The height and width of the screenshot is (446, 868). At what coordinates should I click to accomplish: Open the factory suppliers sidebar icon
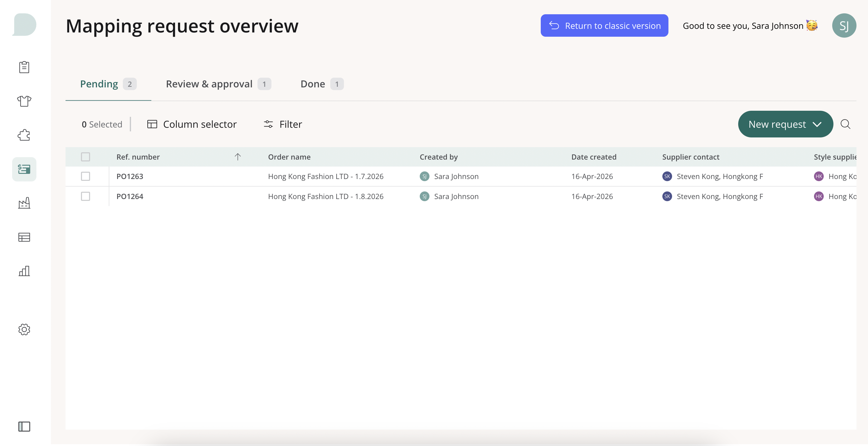point(24,203)
